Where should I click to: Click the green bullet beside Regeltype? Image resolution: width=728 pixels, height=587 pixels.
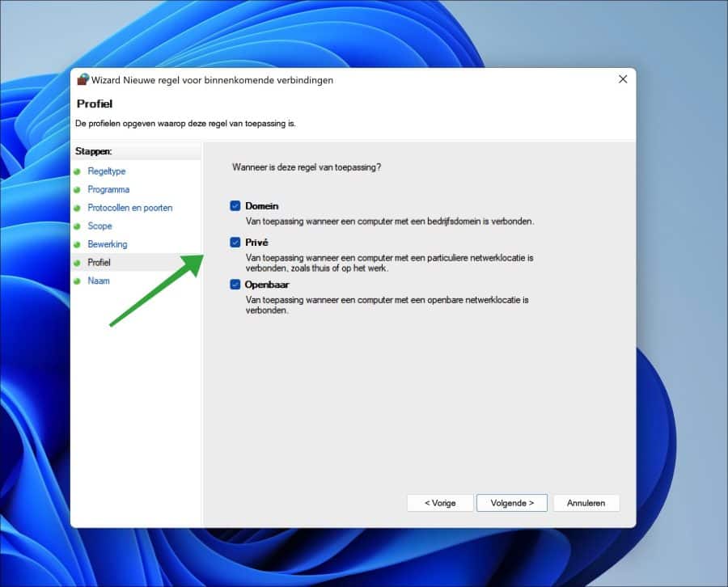point(77,171)
